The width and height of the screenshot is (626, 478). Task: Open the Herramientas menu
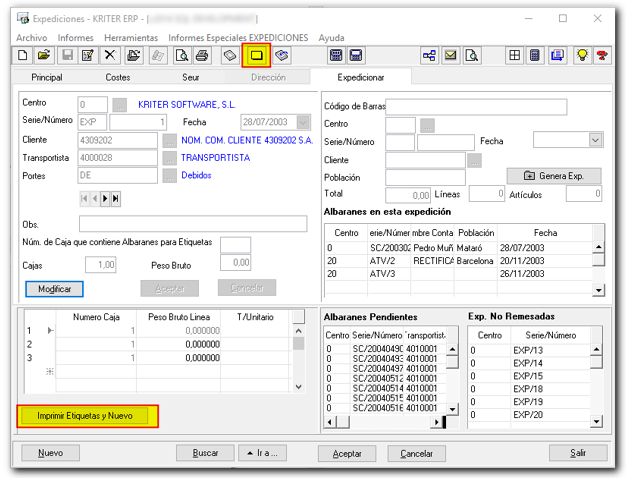tap(131, 38)
